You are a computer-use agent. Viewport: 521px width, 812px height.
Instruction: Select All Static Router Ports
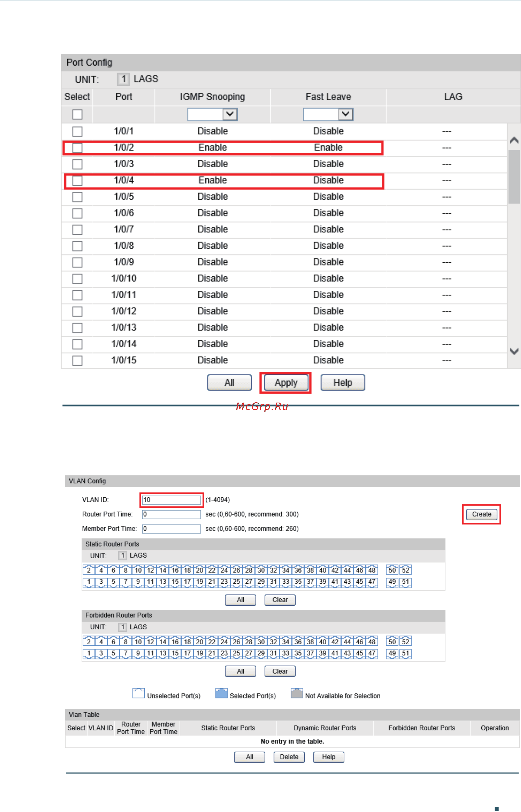point(240,600)
